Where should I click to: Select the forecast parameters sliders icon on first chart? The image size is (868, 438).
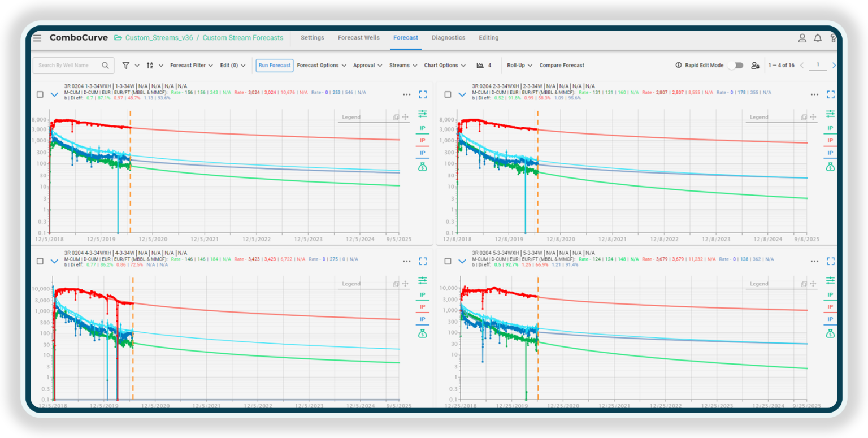coord(422,114)
